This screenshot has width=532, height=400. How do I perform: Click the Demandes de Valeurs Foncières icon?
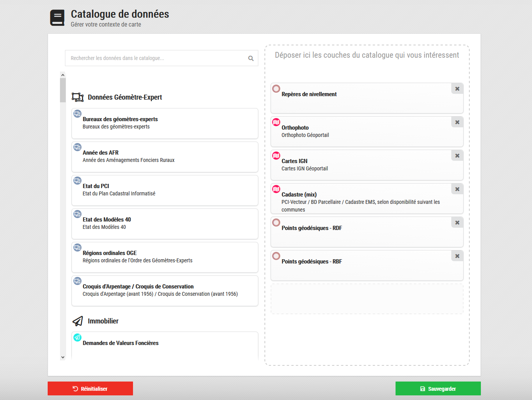tap(77, 337)
